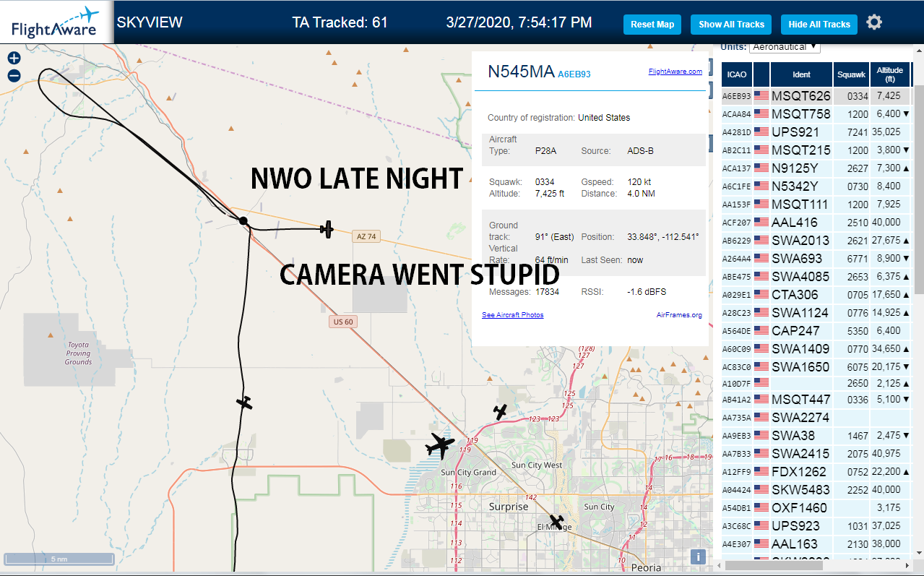This screenshot has height=576, width=924.
Task: Sort table by Altitude column
Action: click(890, 74)
